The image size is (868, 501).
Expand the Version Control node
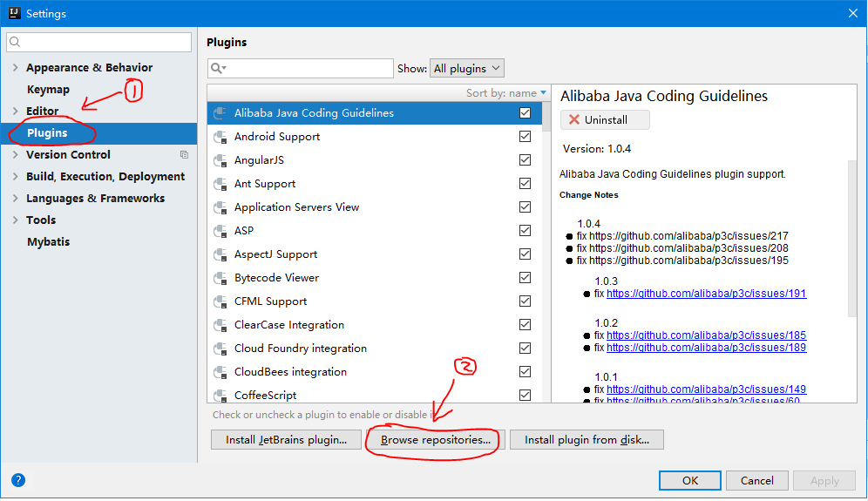pos(16,154)
